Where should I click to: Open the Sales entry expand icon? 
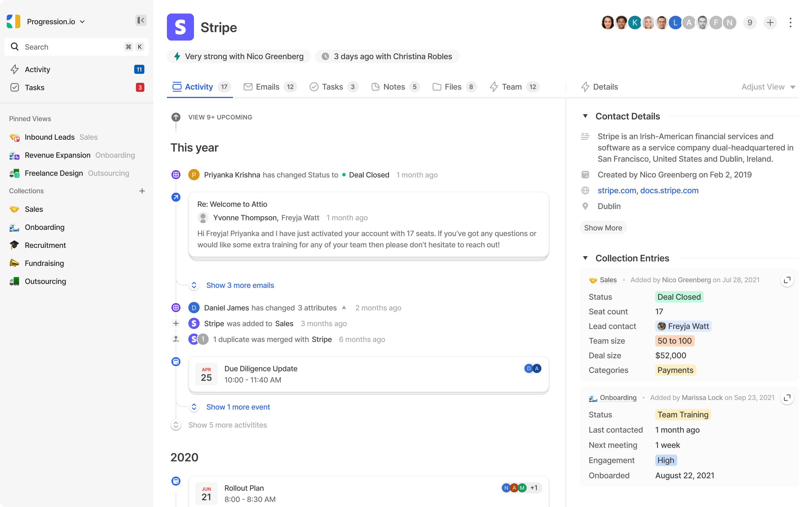[x=787, y=280]
